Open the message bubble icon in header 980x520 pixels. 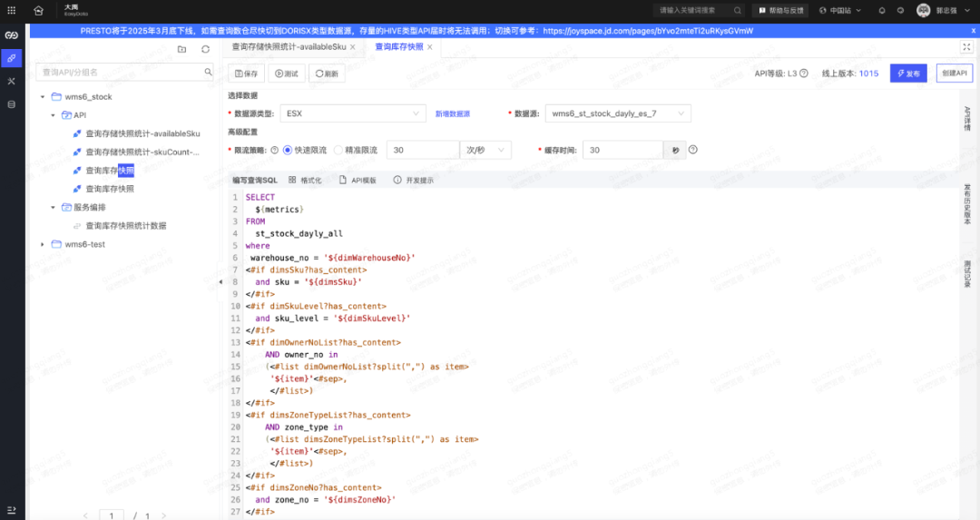(901, 10)
